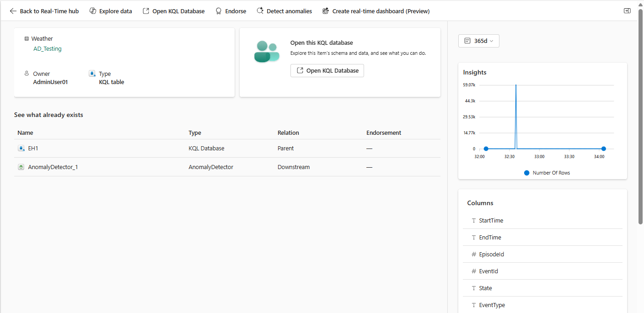The height and width of the screenshot is (313, 644).
Task: Click the Endorse ribbon icon
Action: click(219, 11)
